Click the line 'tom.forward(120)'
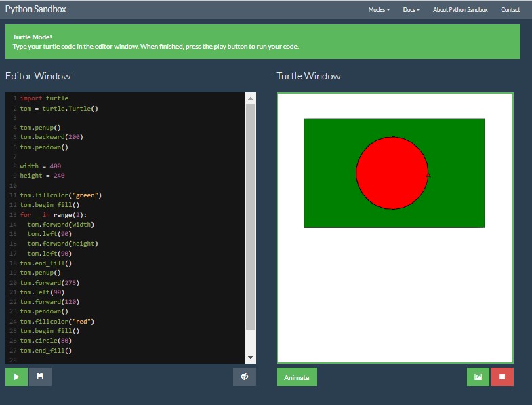 [49, 302]
